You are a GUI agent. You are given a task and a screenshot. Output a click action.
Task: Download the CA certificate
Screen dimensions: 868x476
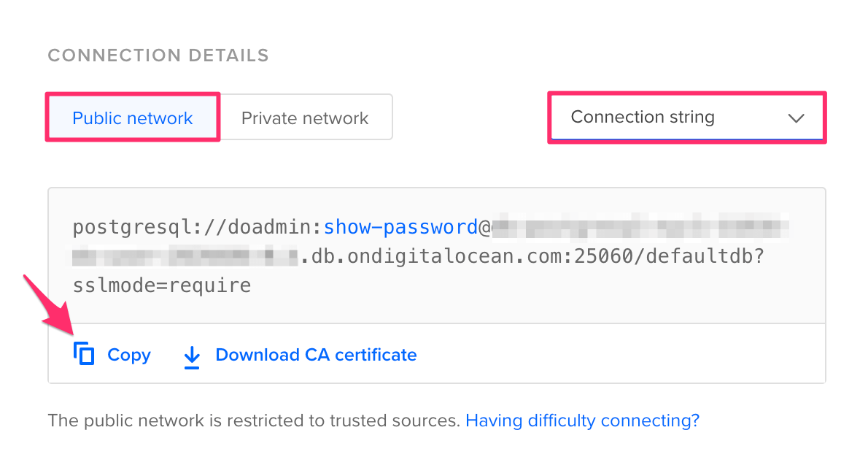(315, 355)
